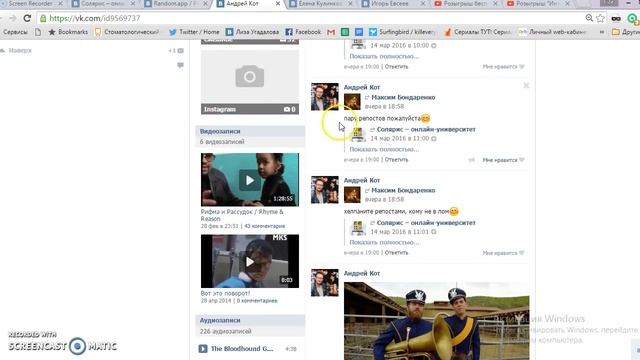Open Солярис link in пару репостов post
Viewport: 640px width, 360px height.
[426, 129]
